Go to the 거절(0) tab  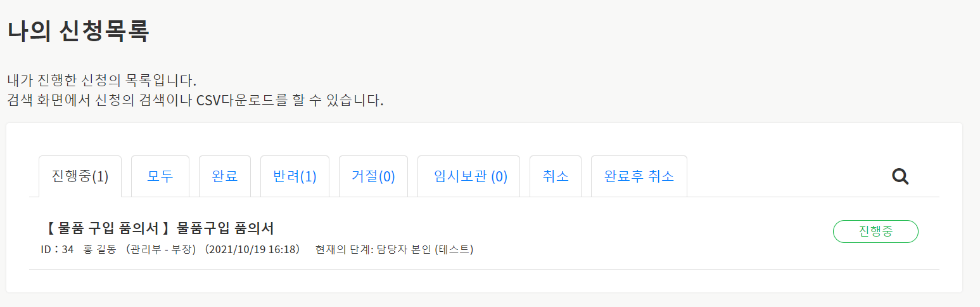point(373,176)
